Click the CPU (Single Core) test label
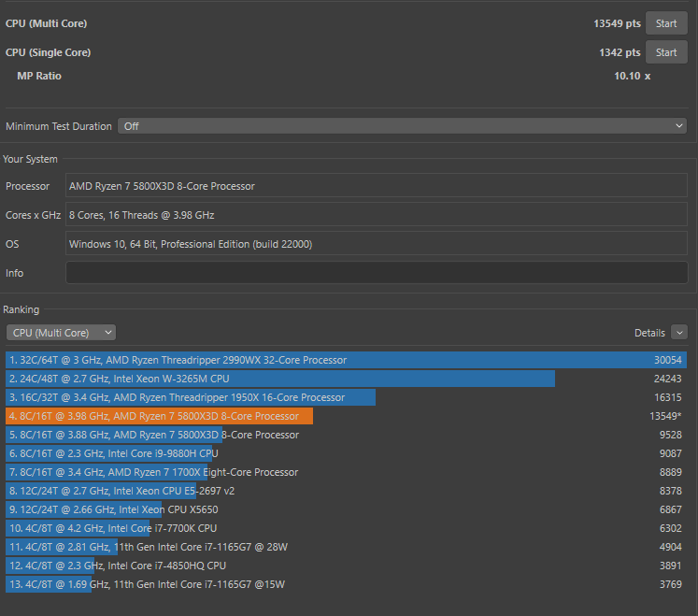 point(48,52)
